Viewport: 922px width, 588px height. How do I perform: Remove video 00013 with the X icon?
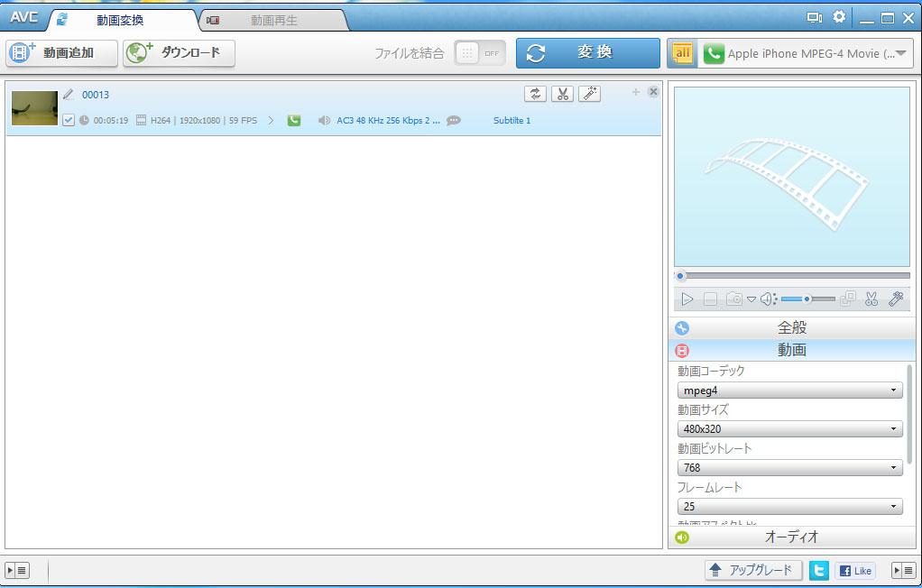[x=652, y=92]
